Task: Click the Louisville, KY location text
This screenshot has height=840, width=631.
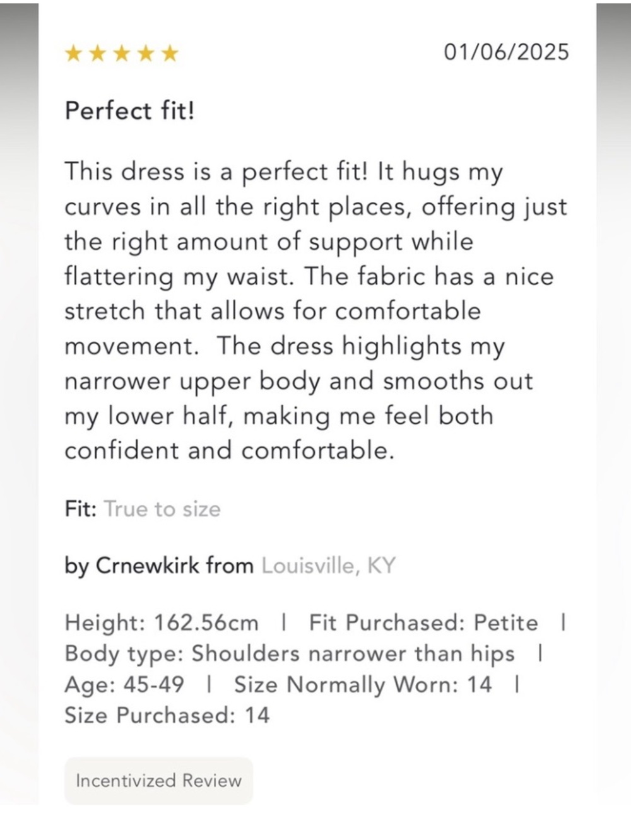Action: coord(328,566)
